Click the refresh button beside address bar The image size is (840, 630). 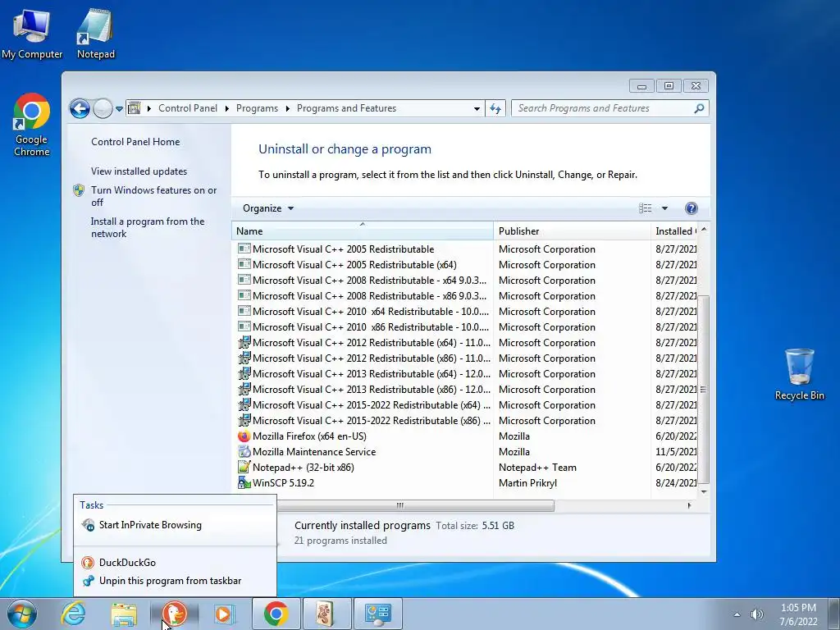click(495, 109)
